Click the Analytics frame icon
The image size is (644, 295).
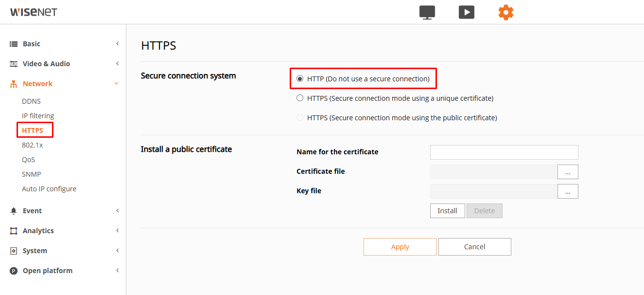tap(14, 231)
